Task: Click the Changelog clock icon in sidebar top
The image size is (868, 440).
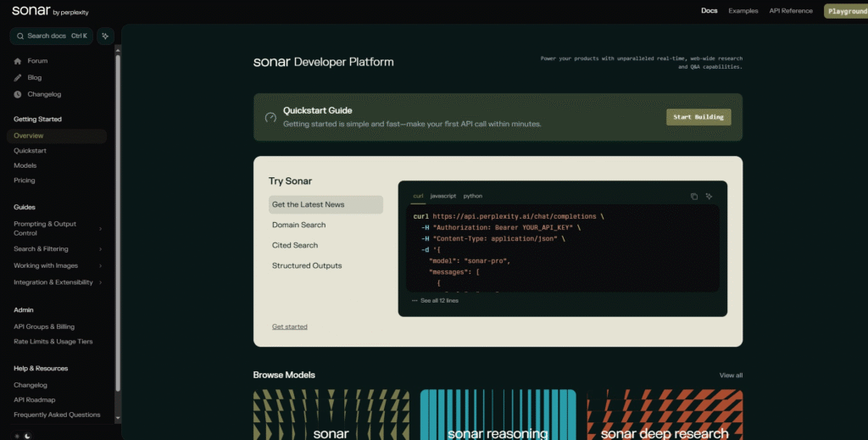Action: [18, 95]
